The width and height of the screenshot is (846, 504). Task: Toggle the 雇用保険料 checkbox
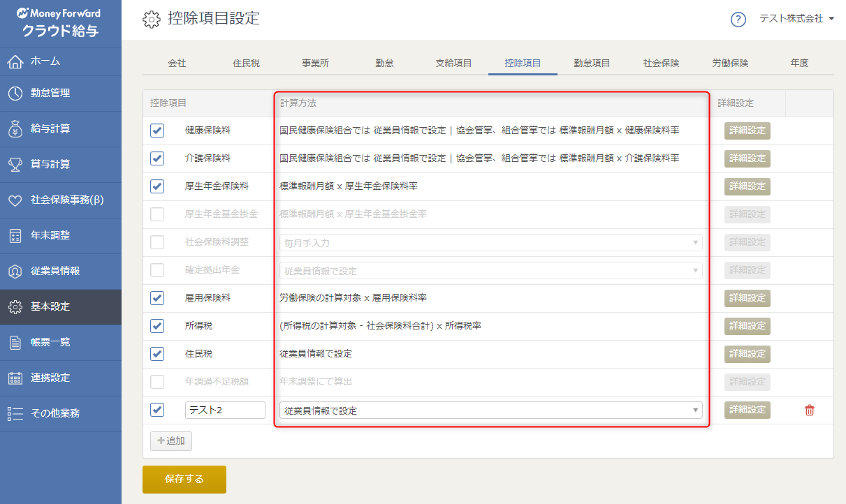click(x=157, y=298)
